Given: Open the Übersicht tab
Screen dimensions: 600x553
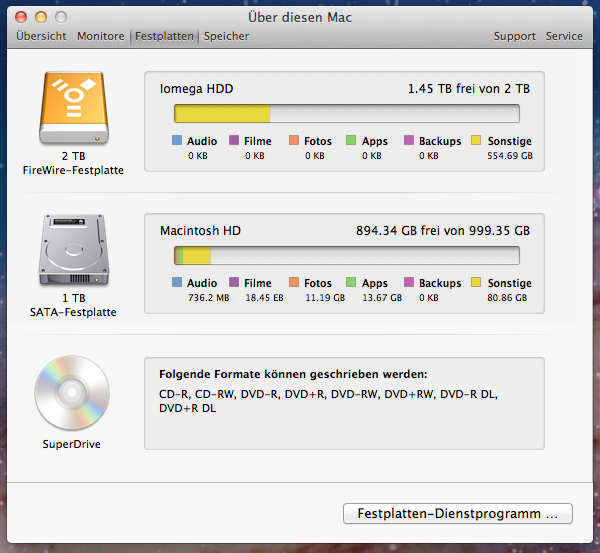Looking at the screenshot, I should click(41, 36).
